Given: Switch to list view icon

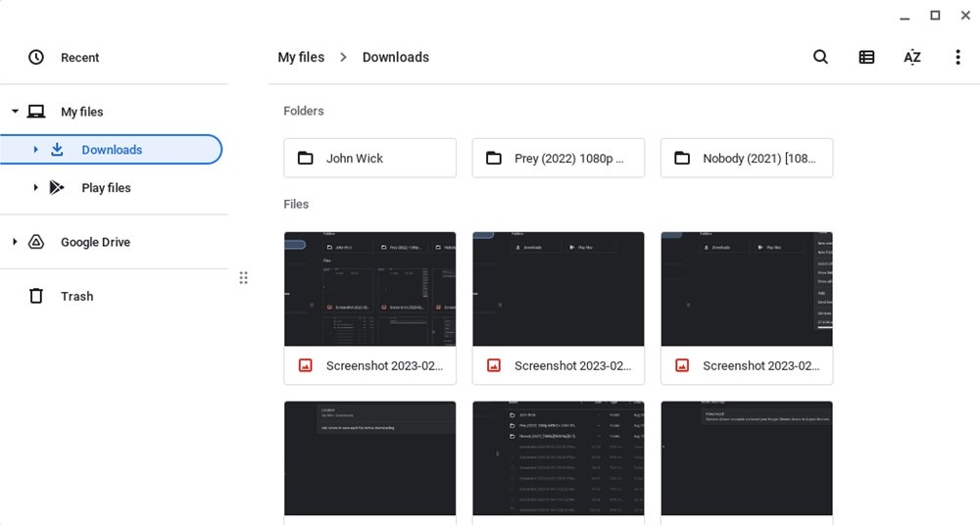Looking at the screenshot, I should click(866, 57).
